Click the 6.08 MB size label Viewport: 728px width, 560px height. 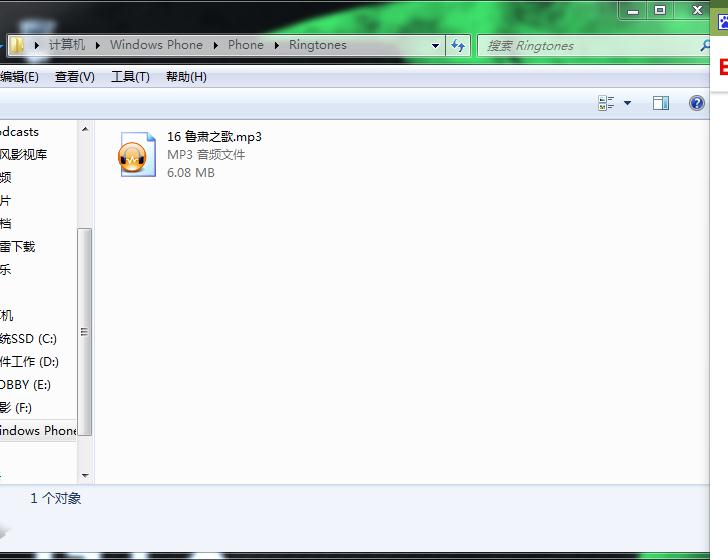pyautogui.click(x=191, y=173)
